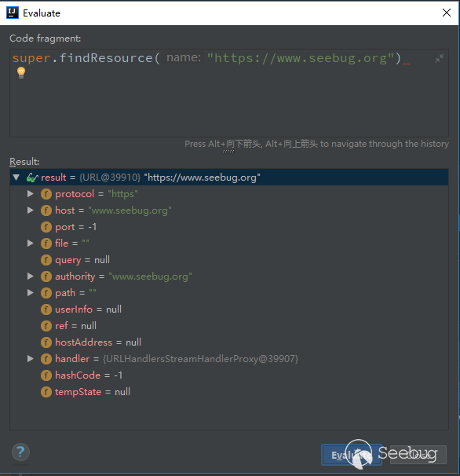Select the text tempState = null
Image resolution: width=460 pixels, height=476 pixels.
point(93,392)
